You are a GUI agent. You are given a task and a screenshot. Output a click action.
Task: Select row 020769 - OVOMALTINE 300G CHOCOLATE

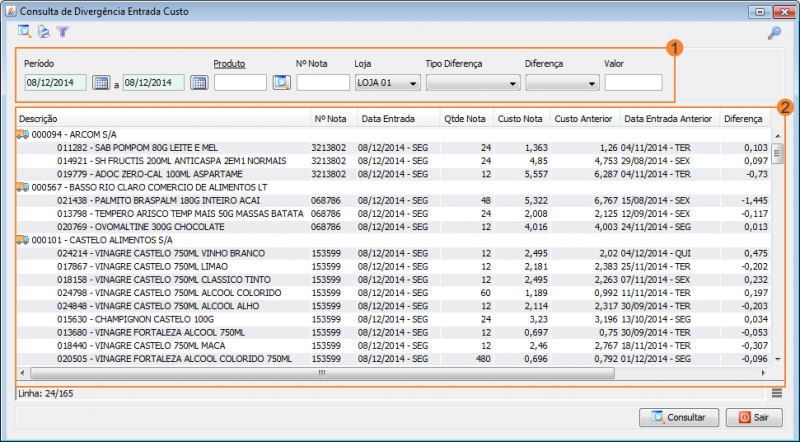tap(393, 227)
